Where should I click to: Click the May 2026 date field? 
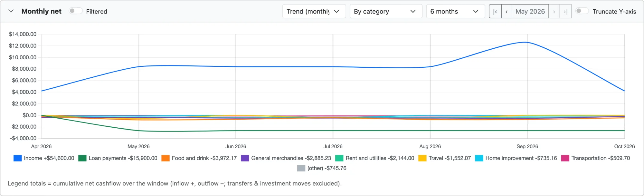pyautogui.click(x=530, y=11)
